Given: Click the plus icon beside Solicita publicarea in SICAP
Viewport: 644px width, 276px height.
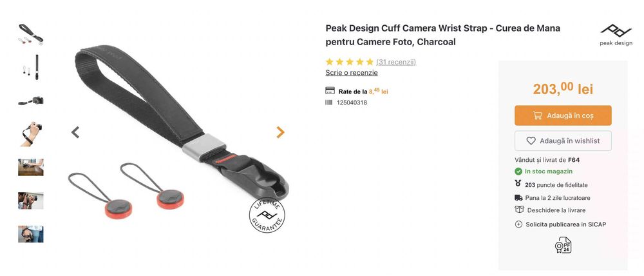Looking at the screenshot, I should [518, 224].
